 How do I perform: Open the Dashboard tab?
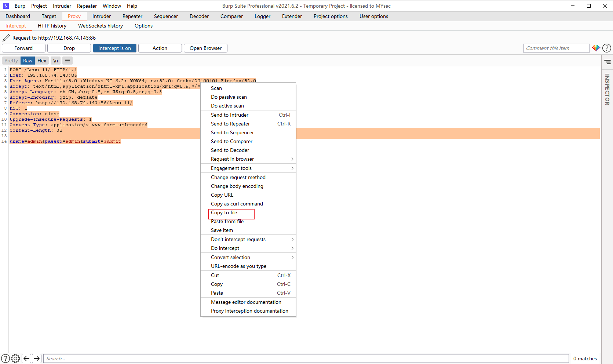(18, 16)
